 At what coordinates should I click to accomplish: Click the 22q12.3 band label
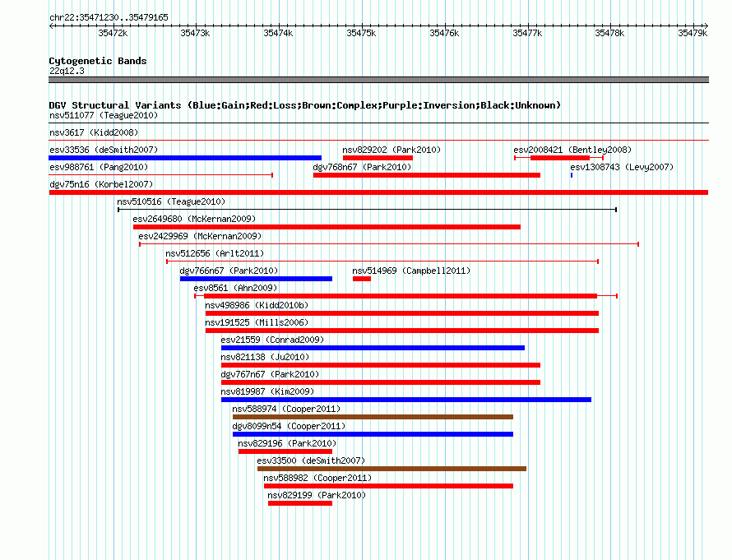[x=67, y=71]
